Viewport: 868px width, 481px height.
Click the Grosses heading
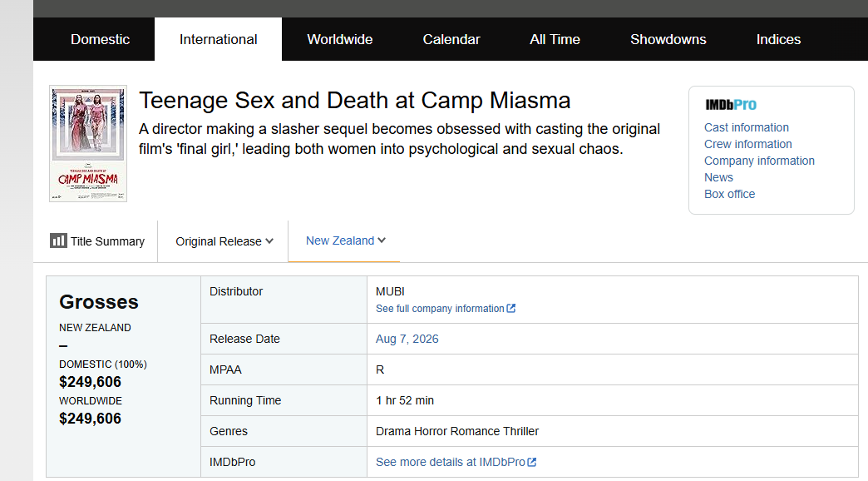pos(99,302)
